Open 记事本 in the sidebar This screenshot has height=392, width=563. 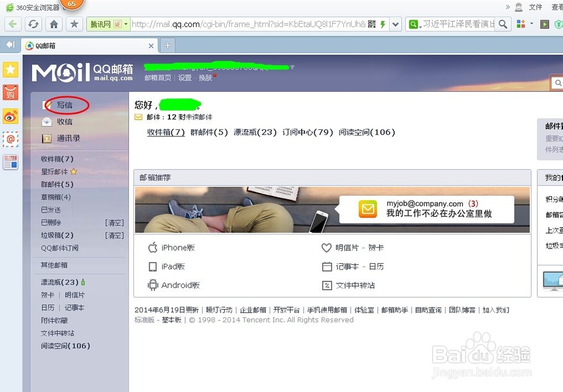[74, 308]
